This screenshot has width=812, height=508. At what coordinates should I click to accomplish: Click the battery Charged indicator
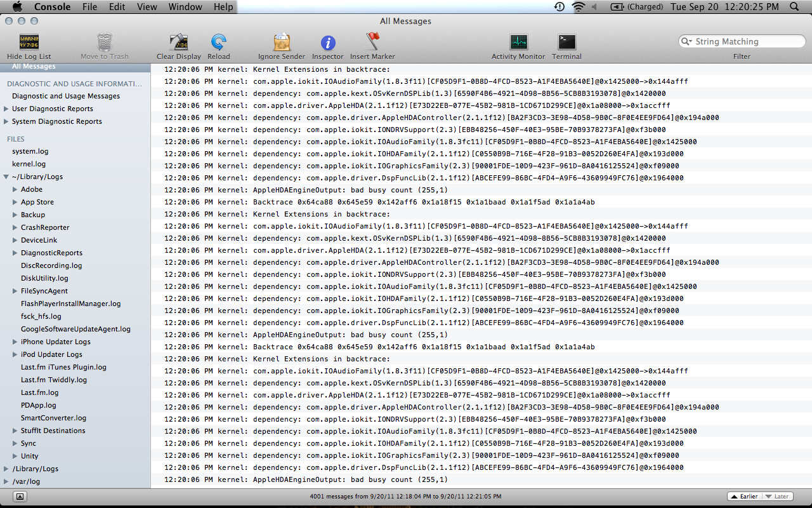pyautogui.click(x=637, y=7)
